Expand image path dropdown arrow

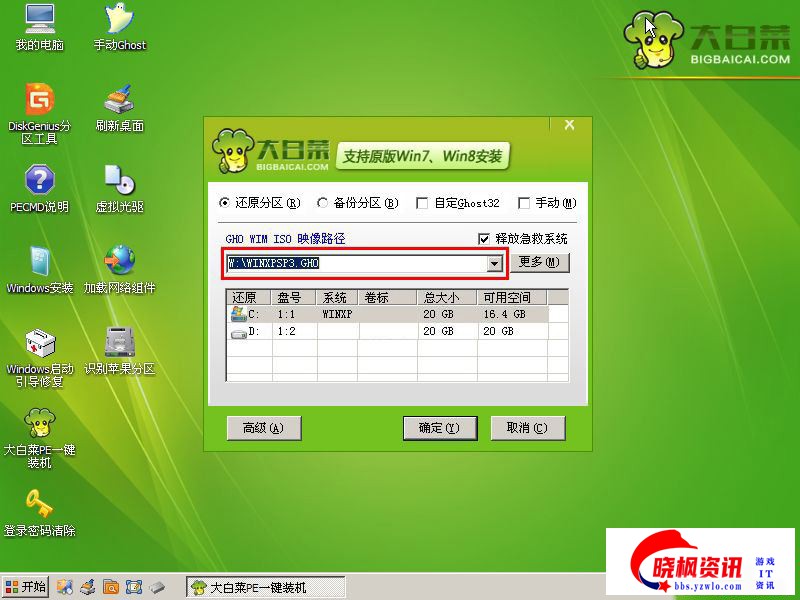pos(493,263)
